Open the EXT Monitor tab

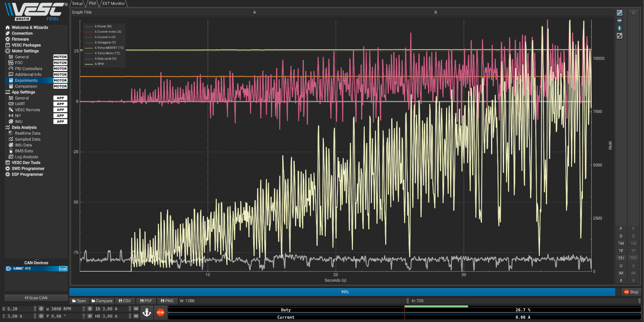pyautogui.click(x=114, y=4)
